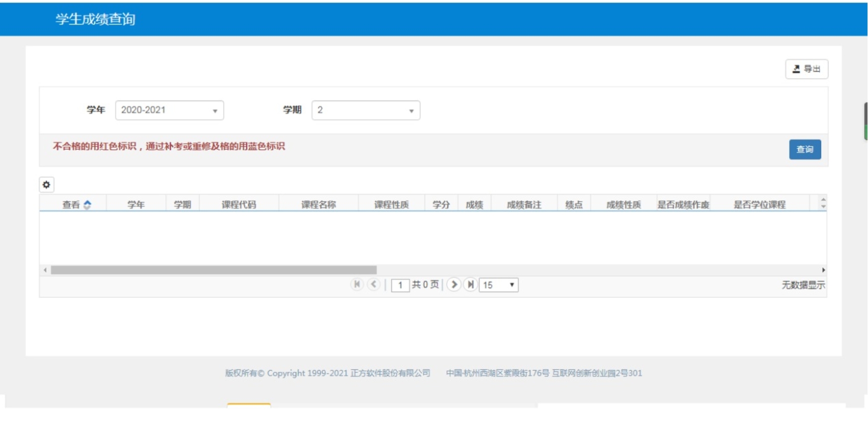Sort by 成绩 column header

[x=474, y=204]
